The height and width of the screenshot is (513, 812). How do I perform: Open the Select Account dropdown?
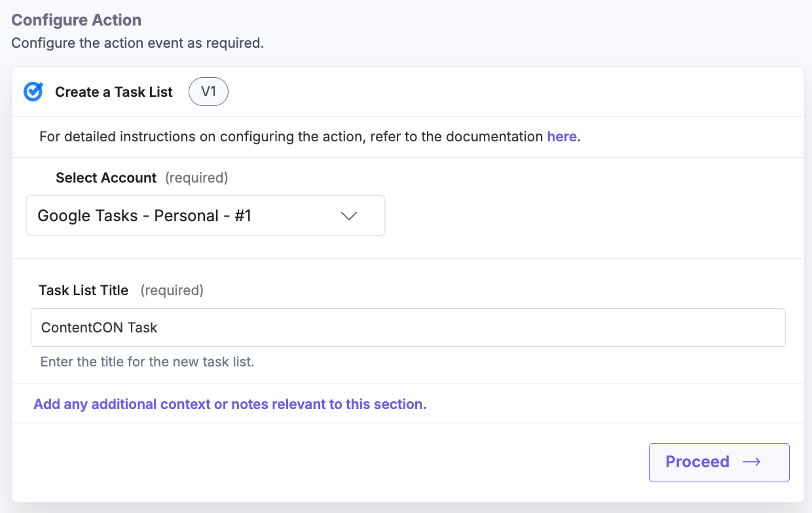pos(205,215)
